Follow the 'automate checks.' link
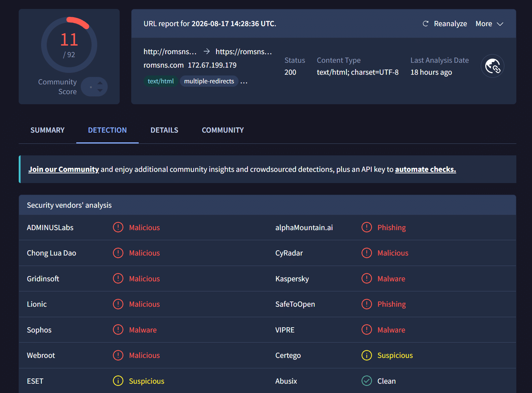This screenshot has width=532, height=393. click(425, 169)
